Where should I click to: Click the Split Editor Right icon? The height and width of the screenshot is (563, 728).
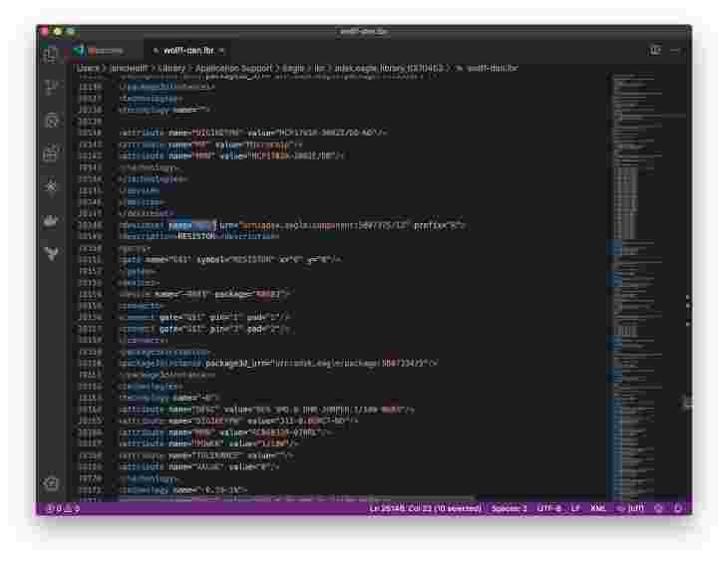click(655, 50)
